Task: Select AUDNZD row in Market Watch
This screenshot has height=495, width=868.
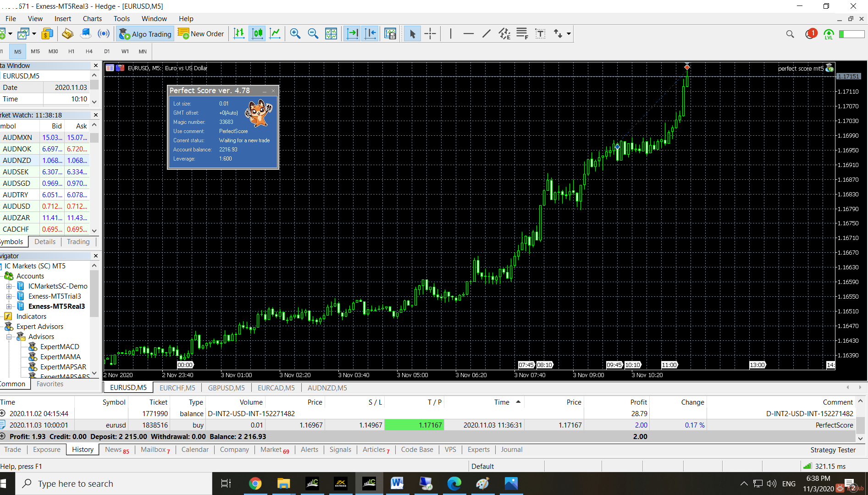Action: 45,161
